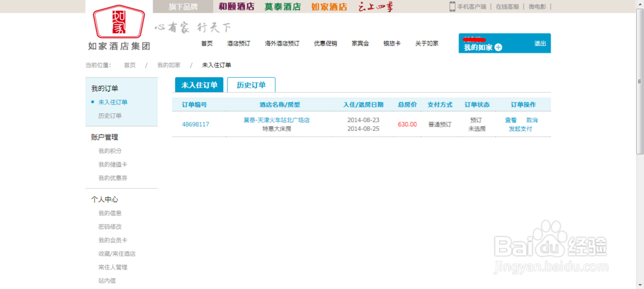Open 酒店预订 navigation item
644x289 pixels.
(239, 43)
